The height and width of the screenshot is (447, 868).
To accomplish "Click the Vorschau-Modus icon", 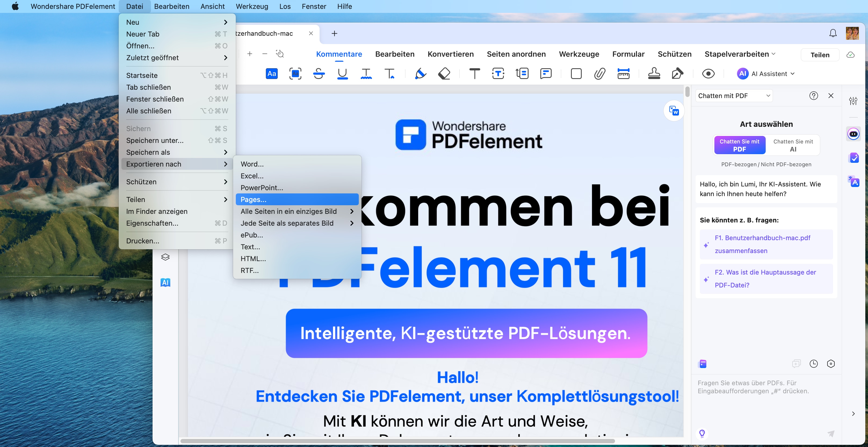I will [708, 74].
